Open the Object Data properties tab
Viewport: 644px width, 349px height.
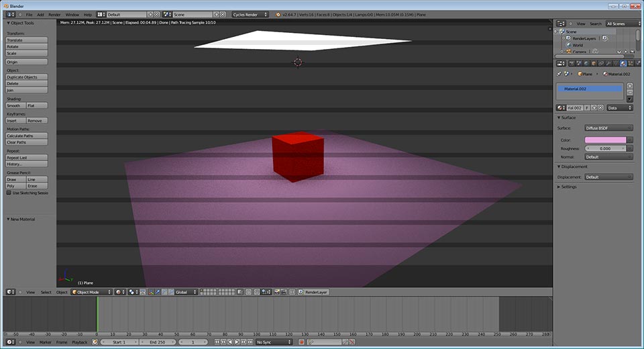616,63
